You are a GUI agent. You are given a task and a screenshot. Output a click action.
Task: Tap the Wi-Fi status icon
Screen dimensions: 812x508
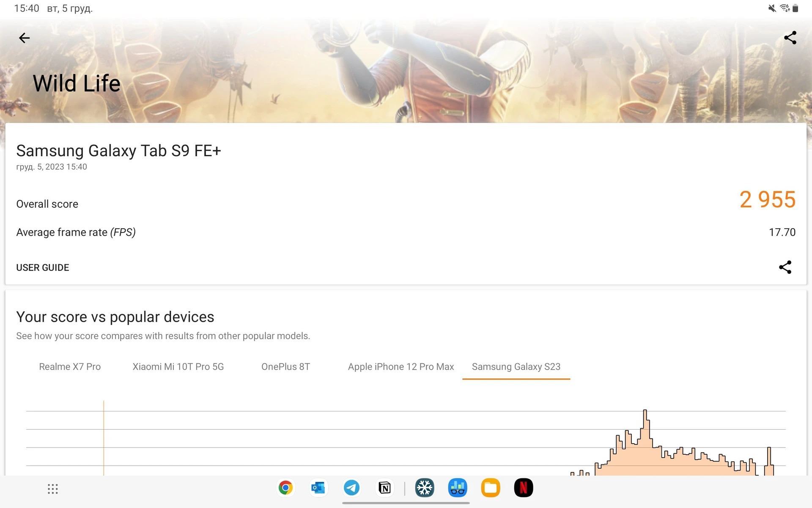tap(785, 8)
